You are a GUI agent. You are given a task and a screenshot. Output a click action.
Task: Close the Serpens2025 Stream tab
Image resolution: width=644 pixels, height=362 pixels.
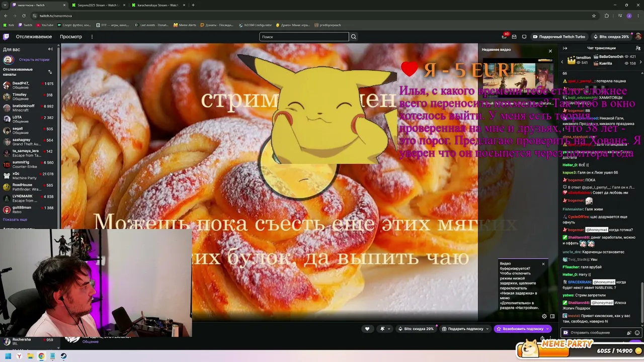pos(124,5)
